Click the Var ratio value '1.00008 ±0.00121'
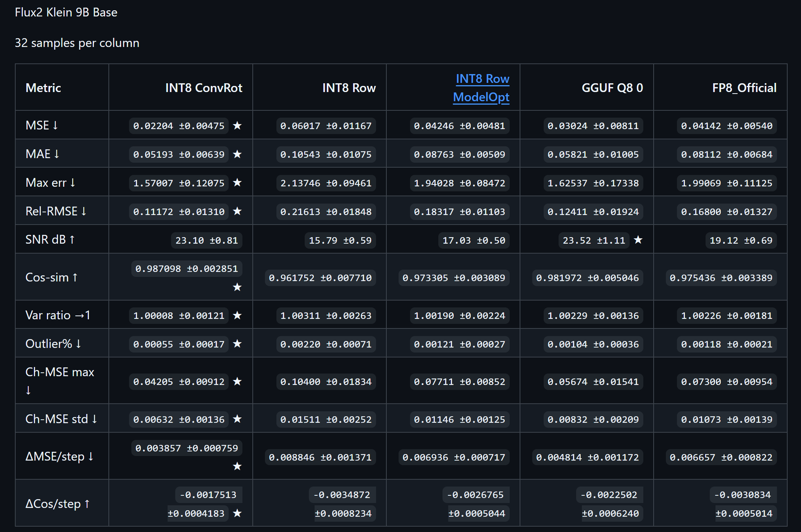The width and height of the screenshot is (801, 532). pyautogui.click(x=179, y=315)
